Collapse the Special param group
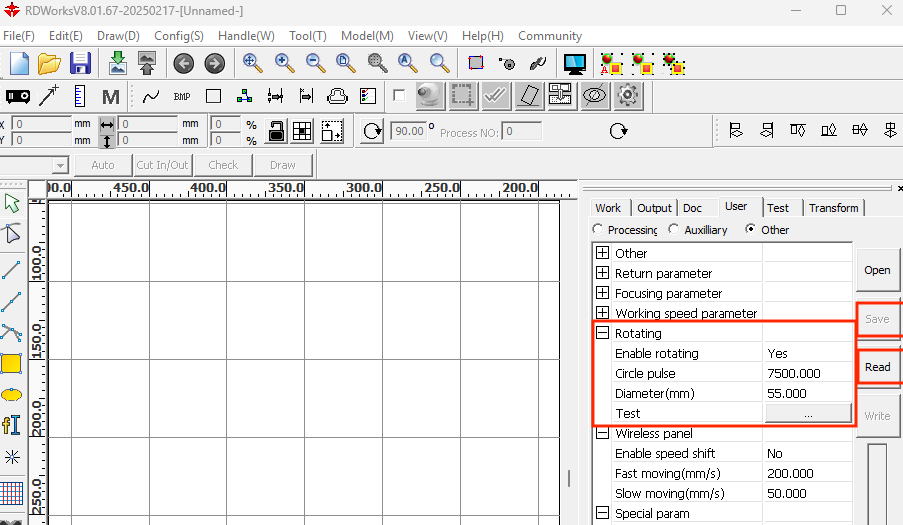The height and width of the screenshot is (525, 903). tap(602, 512)
